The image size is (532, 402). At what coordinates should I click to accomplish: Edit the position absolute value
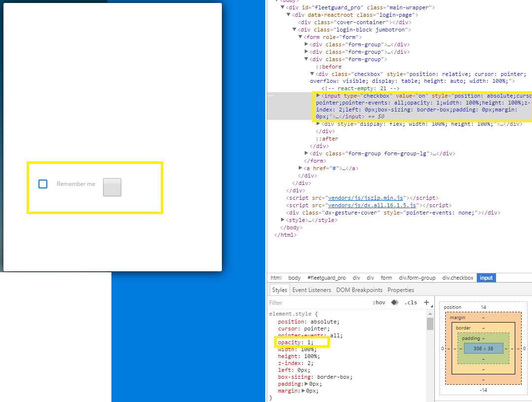point(323,322)
